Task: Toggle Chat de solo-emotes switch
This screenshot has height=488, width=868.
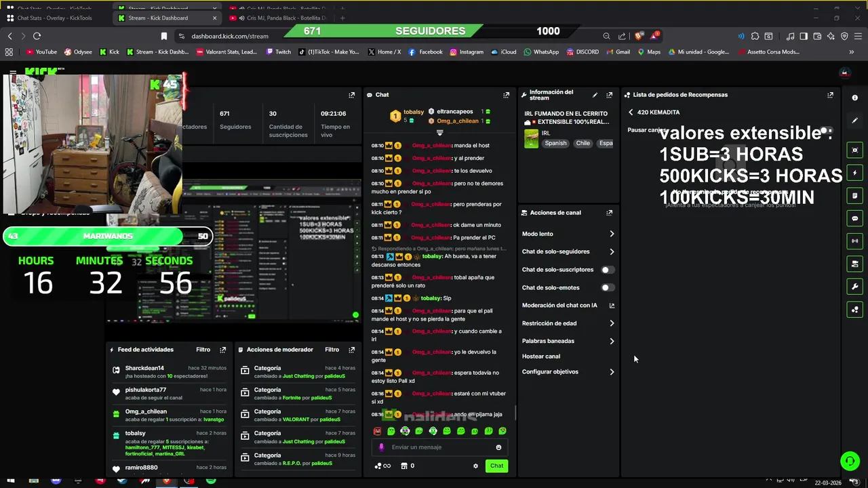Action: pyautogui.click(x=608, y=287)
